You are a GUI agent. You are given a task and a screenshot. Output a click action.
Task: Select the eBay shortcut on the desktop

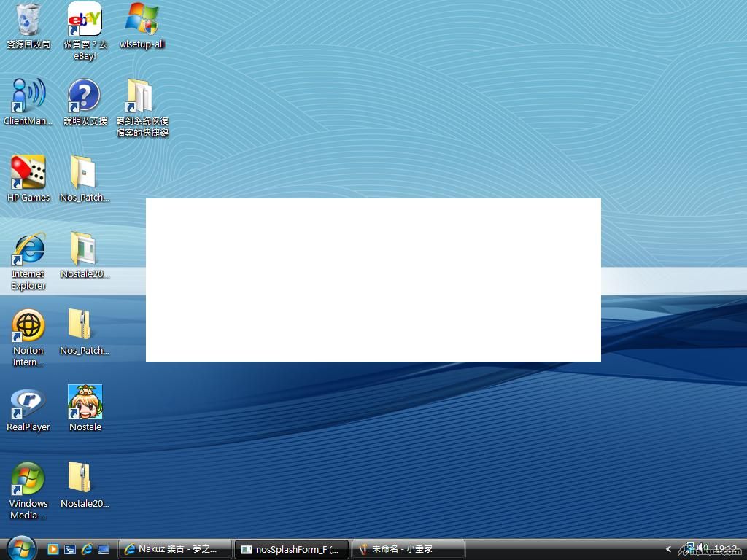85,31
